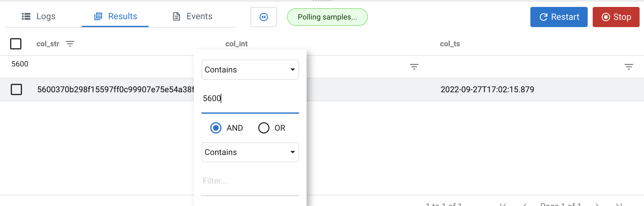
Task: Click the empty Filter... text field
Action: 250,181
